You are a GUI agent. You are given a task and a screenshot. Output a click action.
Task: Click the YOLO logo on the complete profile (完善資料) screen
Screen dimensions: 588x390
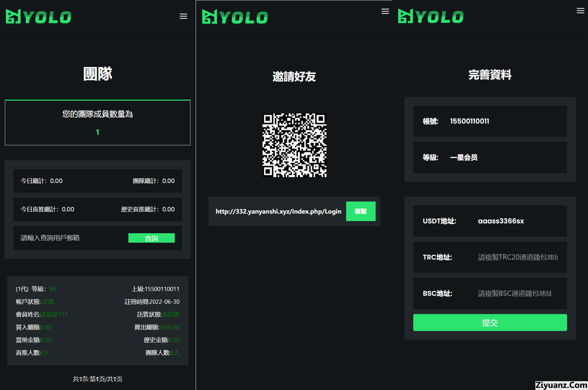(431, 16)
